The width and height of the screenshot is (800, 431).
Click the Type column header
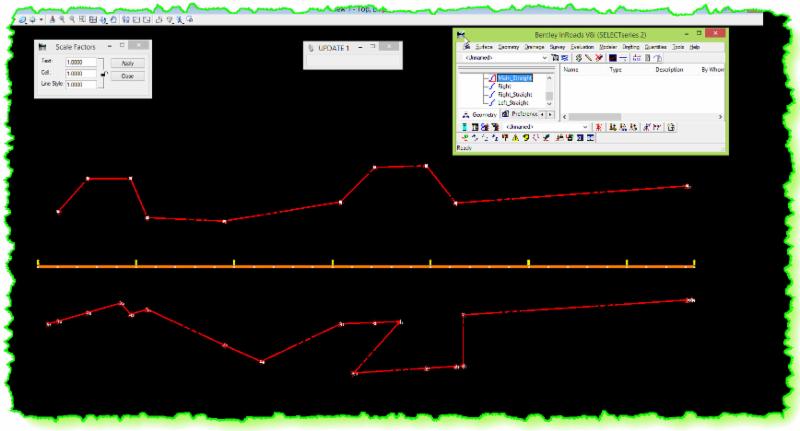615,69
